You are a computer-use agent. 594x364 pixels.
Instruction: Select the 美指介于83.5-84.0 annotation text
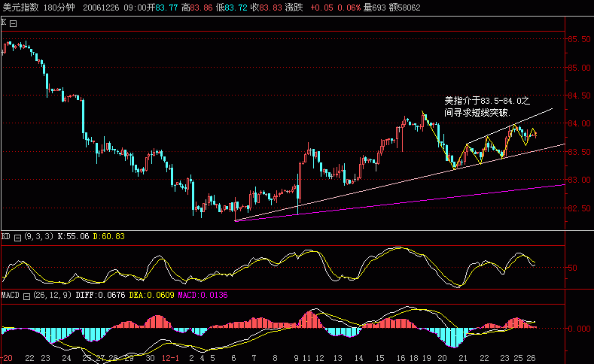[x=487, y=106]
